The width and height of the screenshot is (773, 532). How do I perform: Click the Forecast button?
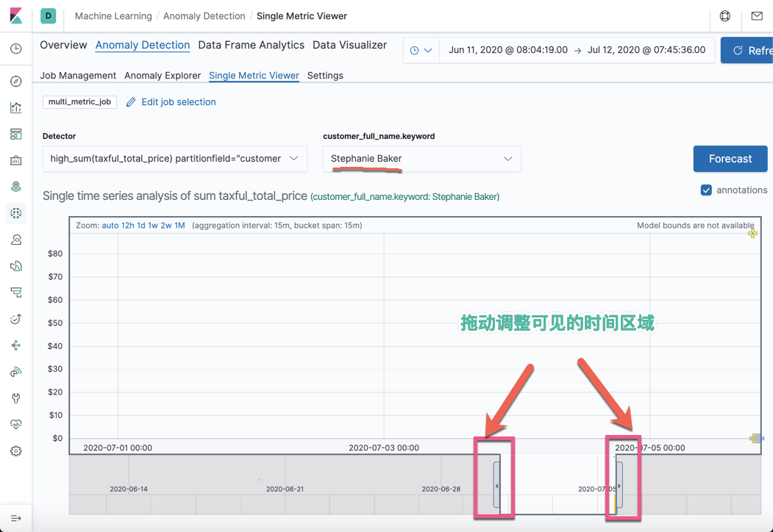[x=730, y=159]
